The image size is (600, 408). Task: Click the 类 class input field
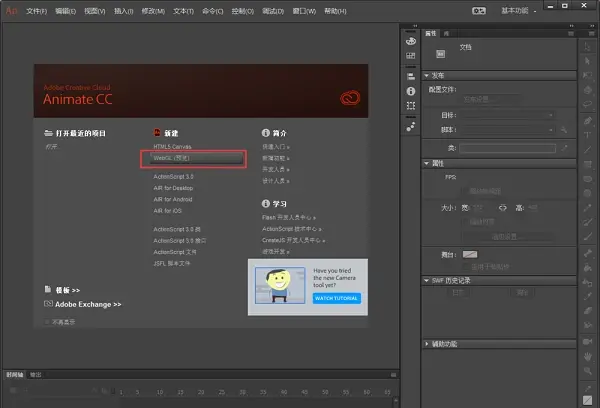pyautogui.click(x=507, y=147)
